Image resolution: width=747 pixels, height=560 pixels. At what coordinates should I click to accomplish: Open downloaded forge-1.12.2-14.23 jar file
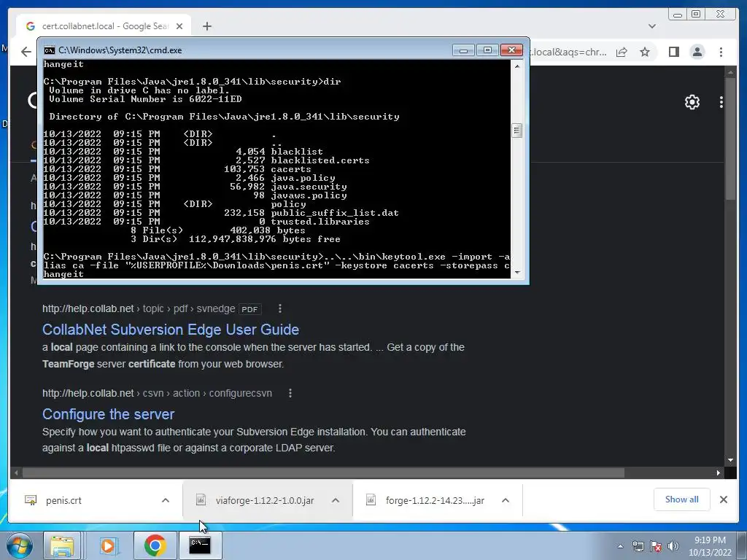(435, 500)
